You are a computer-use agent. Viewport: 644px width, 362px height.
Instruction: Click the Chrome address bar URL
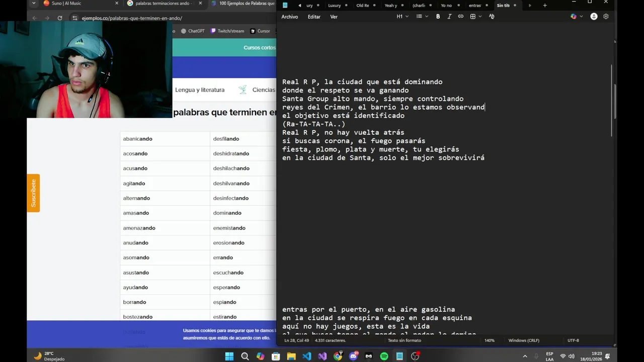click(132, 18)
